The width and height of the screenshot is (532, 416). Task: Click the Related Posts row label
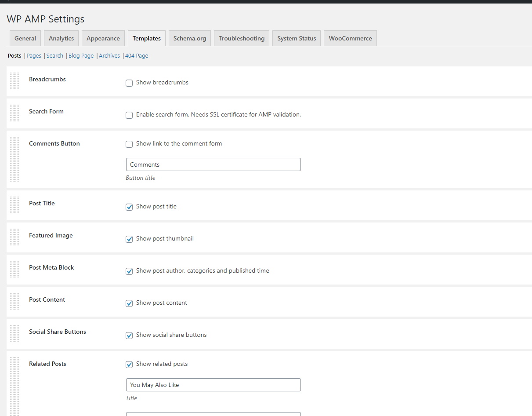pos(47,364)
